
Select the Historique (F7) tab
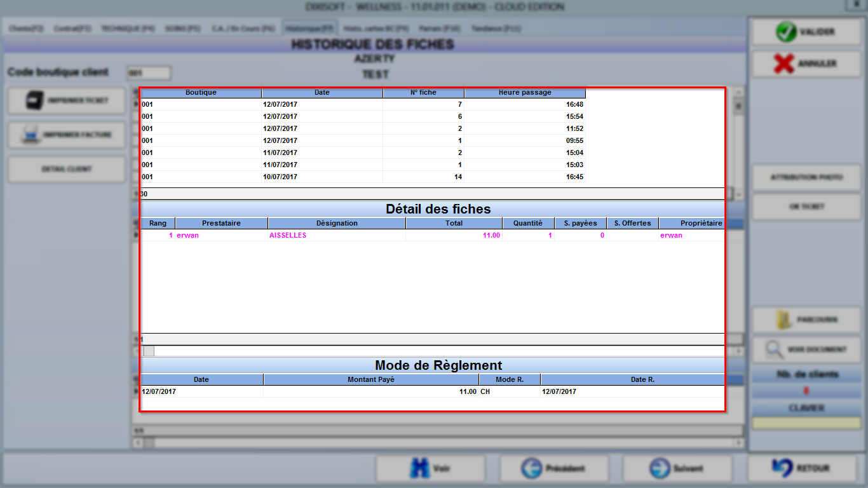(x=309, y=29)
